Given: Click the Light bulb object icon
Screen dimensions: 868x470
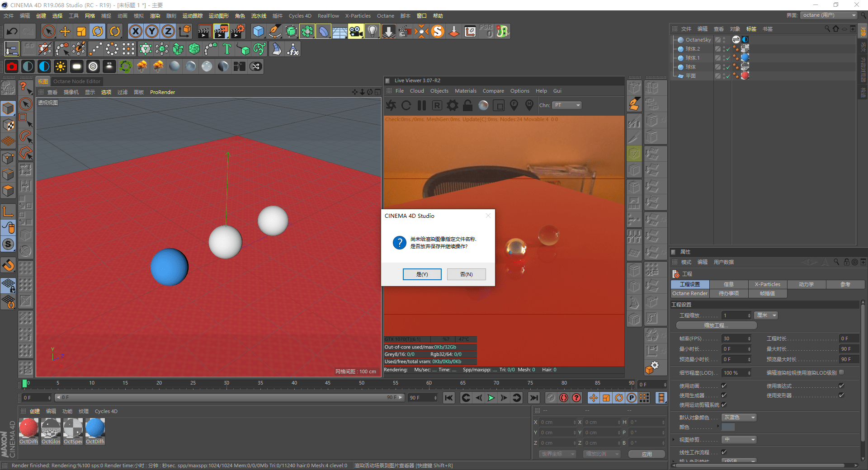Looking at the screenshot, I should (x=372, y=31).
